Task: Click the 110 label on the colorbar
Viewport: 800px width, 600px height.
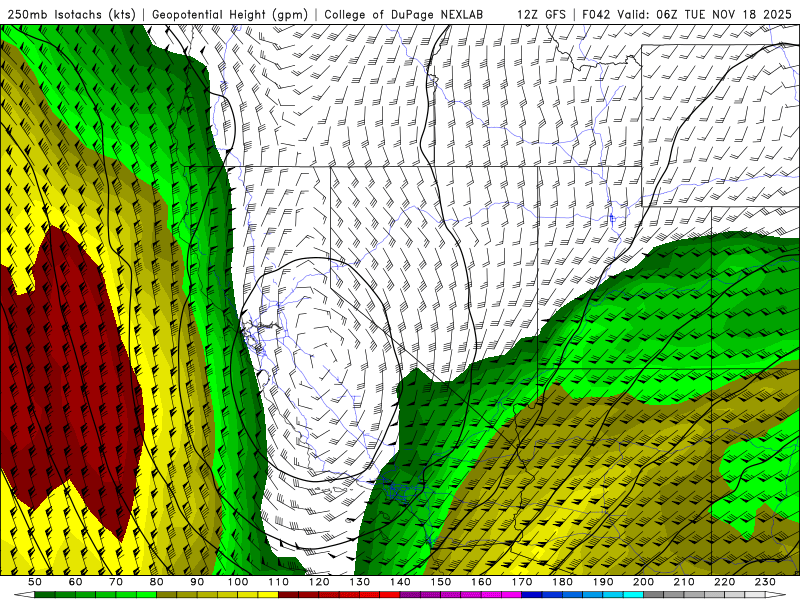Action: (279, 582)
